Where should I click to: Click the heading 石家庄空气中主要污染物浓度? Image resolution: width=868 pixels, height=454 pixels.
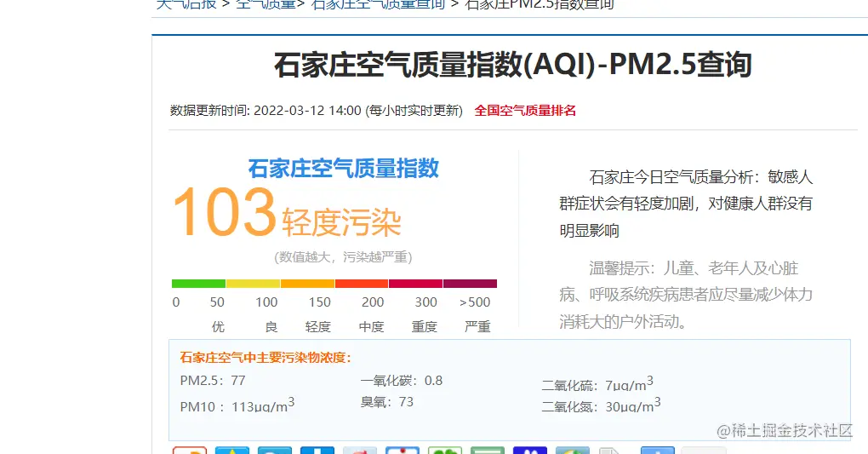pyautogui.click(x=266, y=358)
